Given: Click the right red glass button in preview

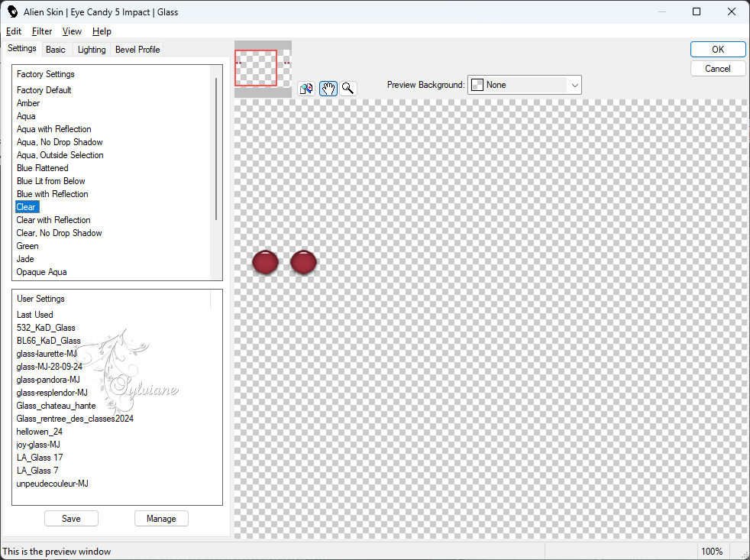Looking at the screenshot, I should tap(303, 262).
